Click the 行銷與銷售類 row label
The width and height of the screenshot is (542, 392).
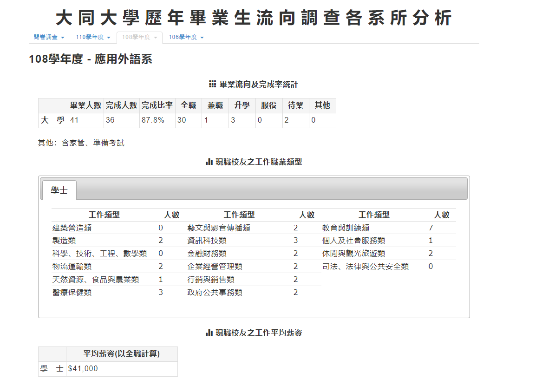tap(211, 279)
